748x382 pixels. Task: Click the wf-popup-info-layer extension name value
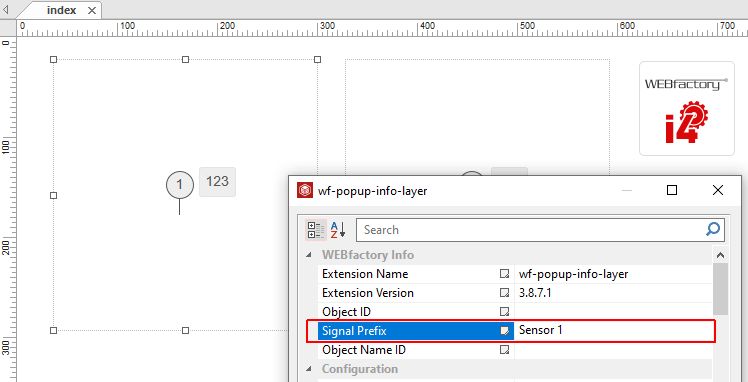[614, 274]
